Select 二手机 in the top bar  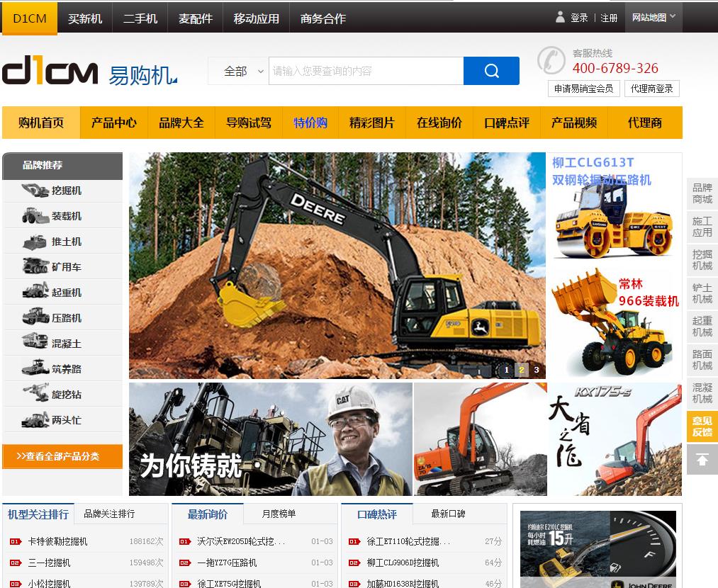pos(140,18)
